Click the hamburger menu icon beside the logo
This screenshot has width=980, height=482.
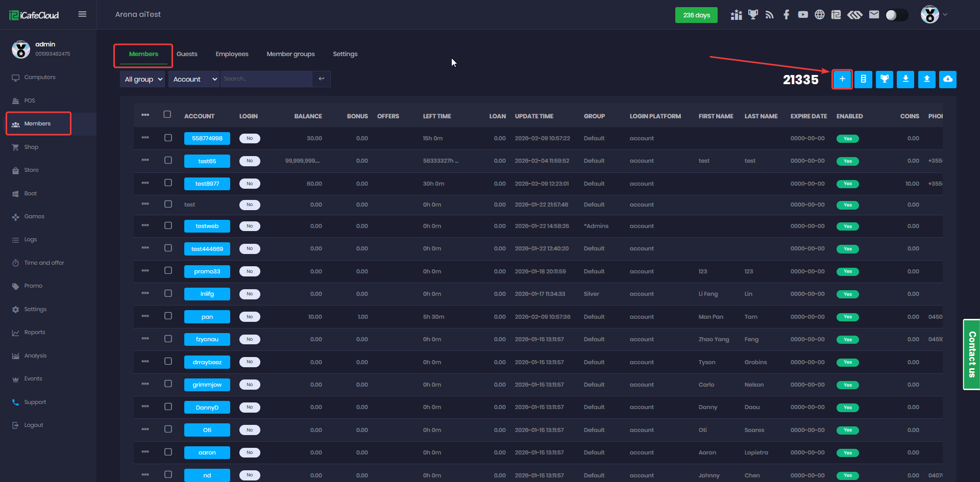(x=82, y=14)
